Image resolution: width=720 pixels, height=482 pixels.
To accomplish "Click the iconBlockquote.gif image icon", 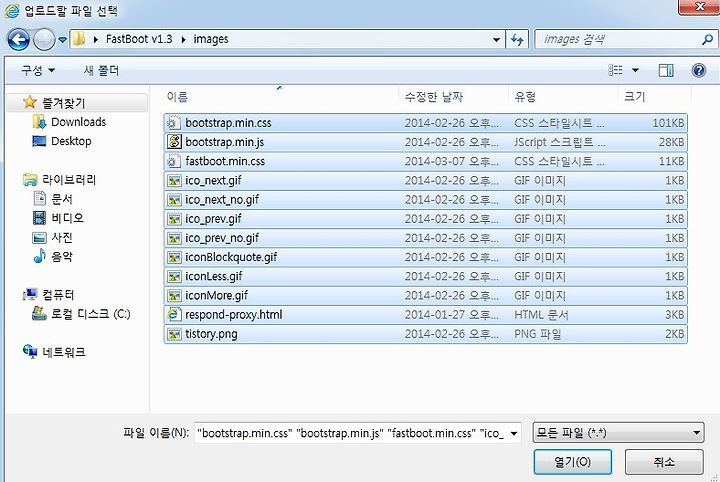I will (x=174, y=257).
